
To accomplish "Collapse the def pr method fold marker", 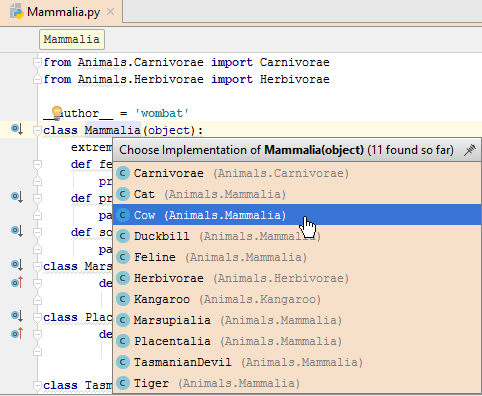I will (37, 198).
